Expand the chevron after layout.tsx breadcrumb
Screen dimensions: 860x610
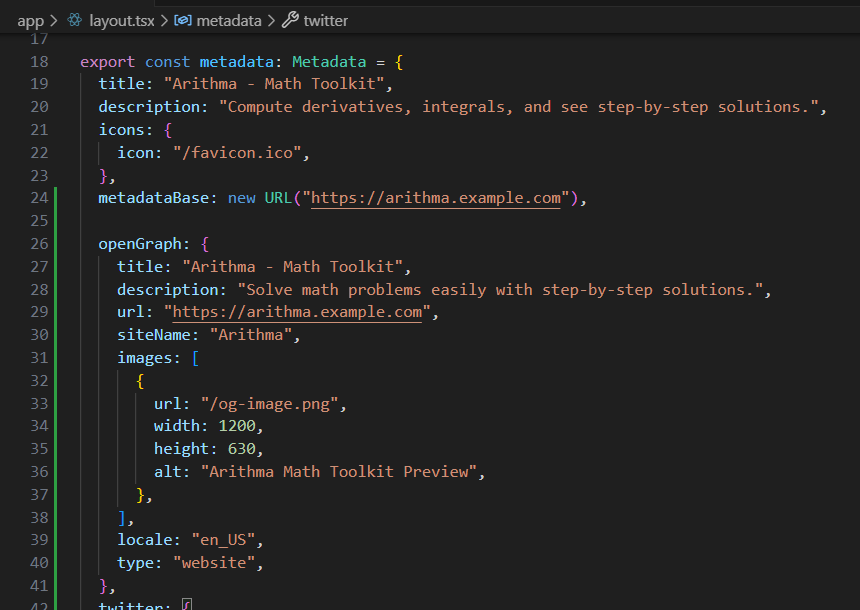tap(164, 21)
